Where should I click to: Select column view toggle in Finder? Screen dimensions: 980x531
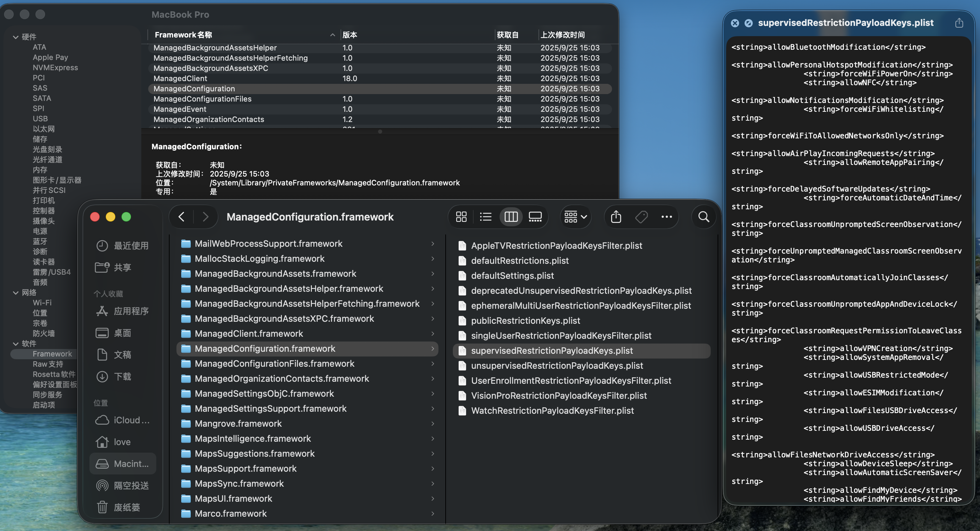coord(511,217)
